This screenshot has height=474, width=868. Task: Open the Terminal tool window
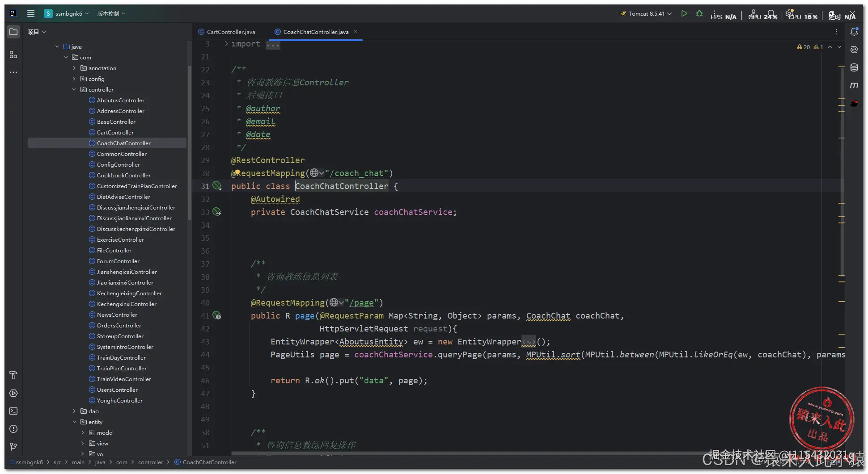[x=13, y=411]
